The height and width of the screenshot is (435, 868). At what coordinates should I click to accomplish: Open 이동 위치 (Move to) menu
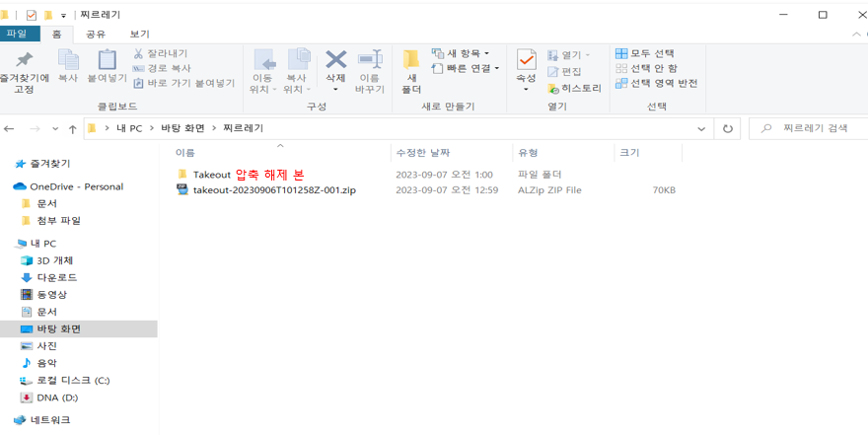(x=263, y=71)
